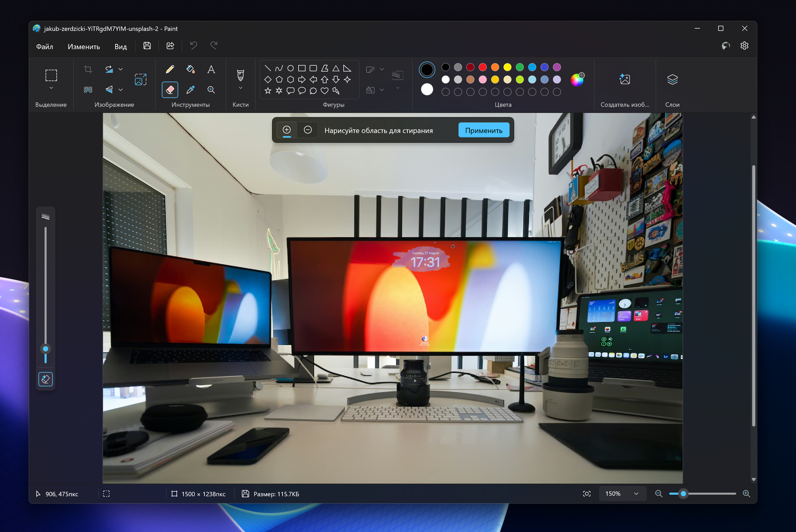Click the eraser size slider handle
The width and height of the screenshot is (796, 532).
46,349
